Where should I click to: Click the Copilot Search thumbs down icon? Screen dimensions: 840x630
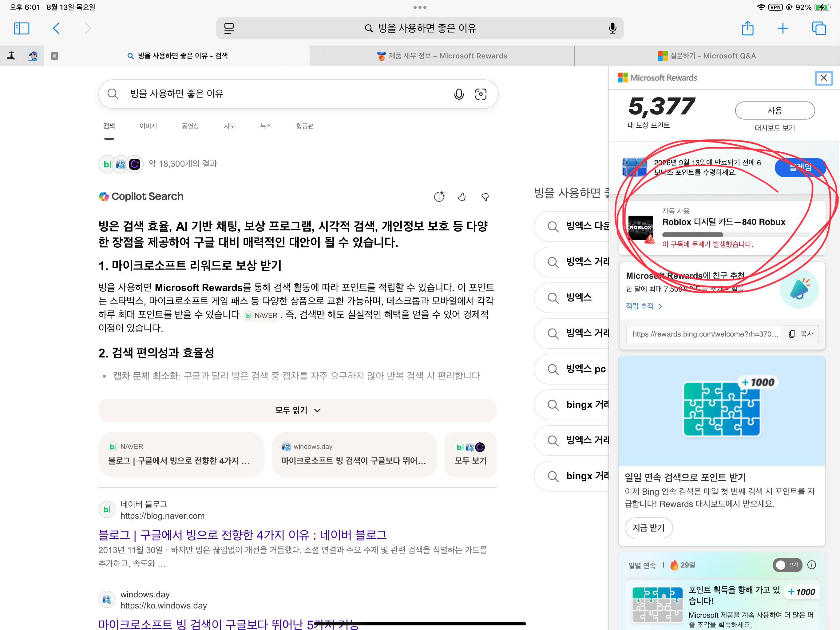[x=485, y=197]
